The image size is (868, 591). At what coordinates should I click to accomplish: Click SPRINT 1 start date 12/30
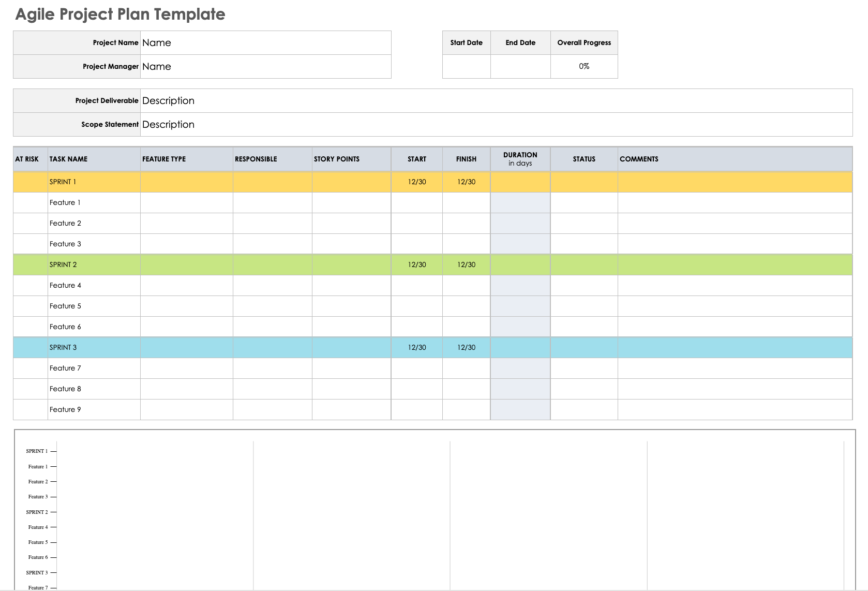(416, 182)
